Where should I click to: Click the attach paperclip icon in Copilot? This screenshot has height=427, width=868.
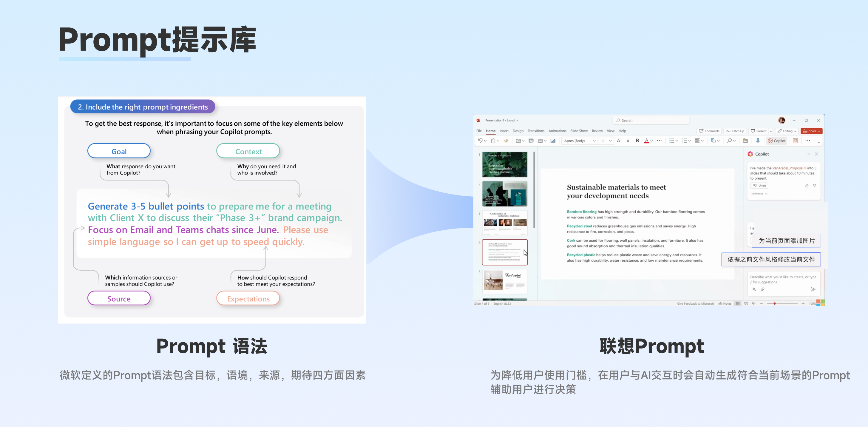coord(762,289)
